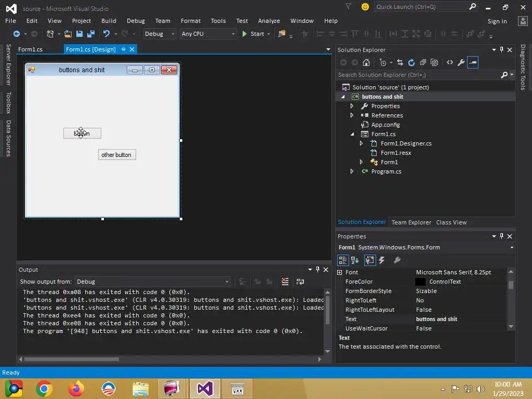Auto-hide the Solution Explorer with pin
The image size is (532, 399).
point(501,49)
